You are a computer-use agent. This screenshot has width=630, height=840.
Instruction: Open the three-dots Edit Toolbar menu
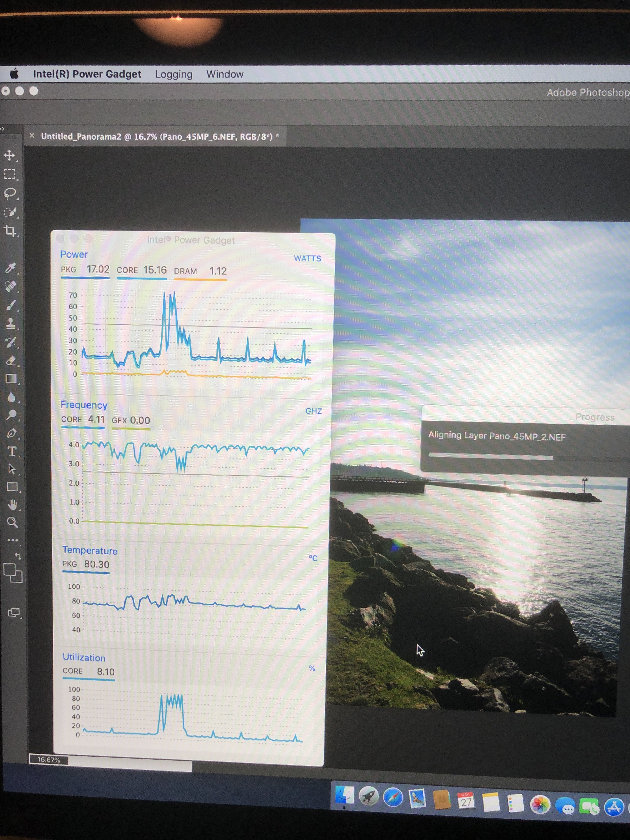point(12,540)
